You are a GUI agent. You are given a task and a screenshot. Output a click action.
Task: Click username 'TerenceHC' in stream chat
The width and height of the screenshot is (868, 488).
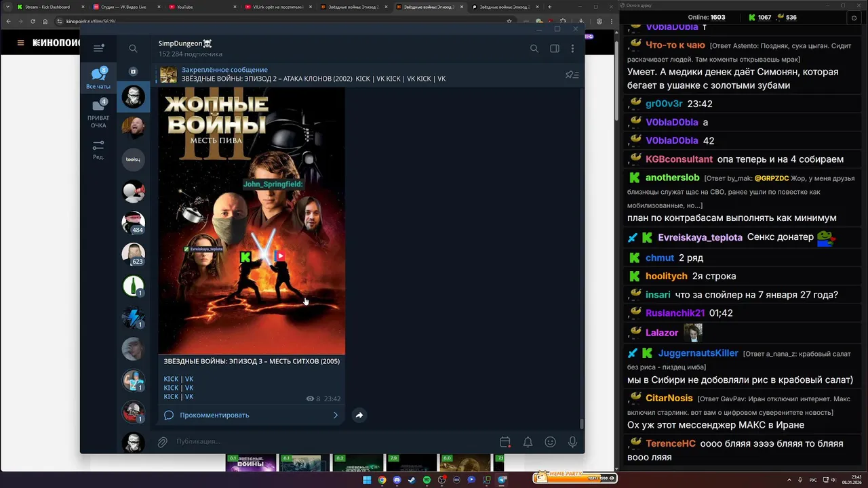[x=671, y=443]
